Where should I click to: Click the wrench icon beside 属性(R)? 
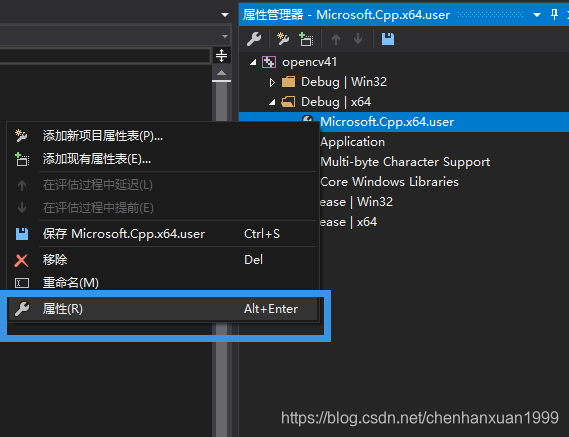pyautogui.click(x=22, y=309)
